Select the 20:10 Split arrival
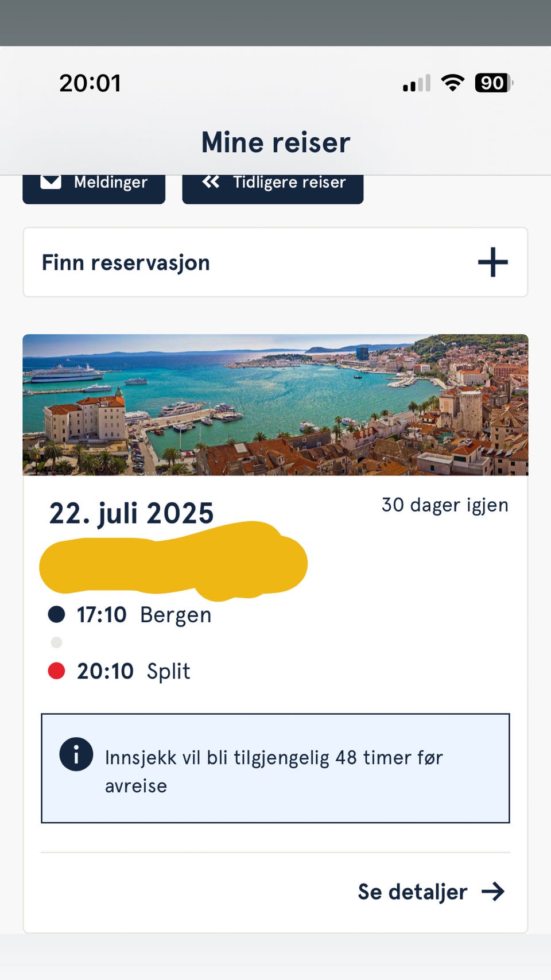551x980 pixels. pyautogui.click(x=134, y=671)
